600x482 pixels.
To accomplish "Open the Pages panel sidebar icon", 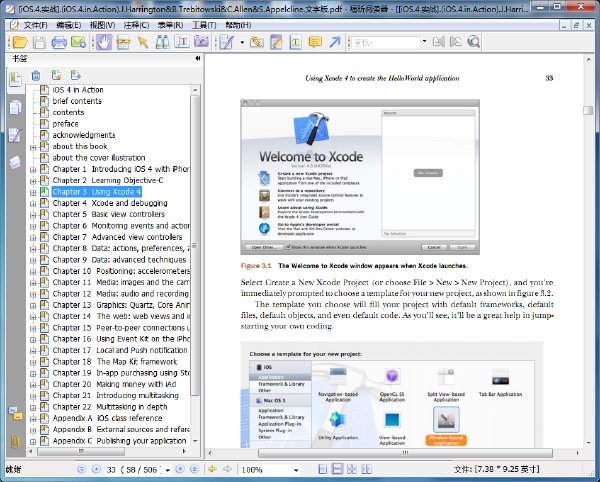I will pos(15,108).
